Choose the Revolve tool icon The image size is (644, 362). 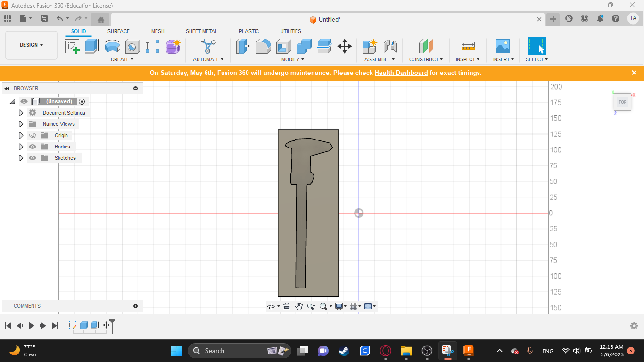[112, 46]
